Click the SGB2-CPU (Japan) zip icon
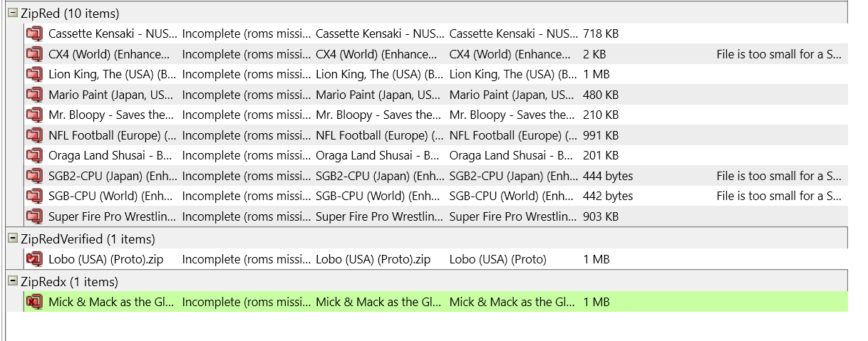Screen dimensions: 868x341 pyautogui.click(x=34, y=176)
